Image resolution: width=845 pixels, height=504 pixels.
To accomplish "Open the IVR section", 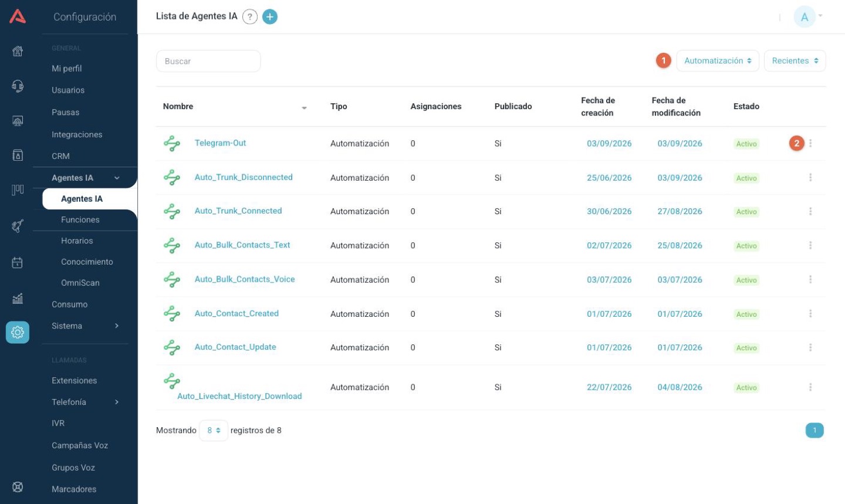I will [58, 423].
